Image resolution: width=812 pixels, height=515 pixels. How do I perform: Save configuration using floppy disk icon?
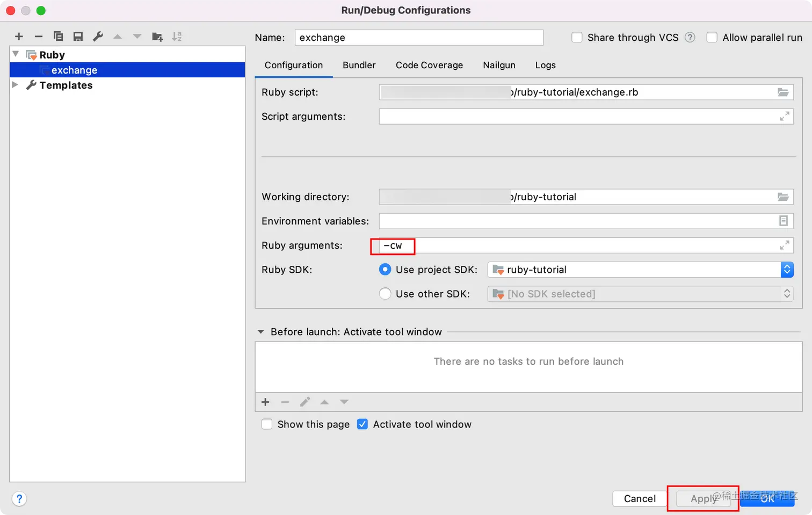78,37
